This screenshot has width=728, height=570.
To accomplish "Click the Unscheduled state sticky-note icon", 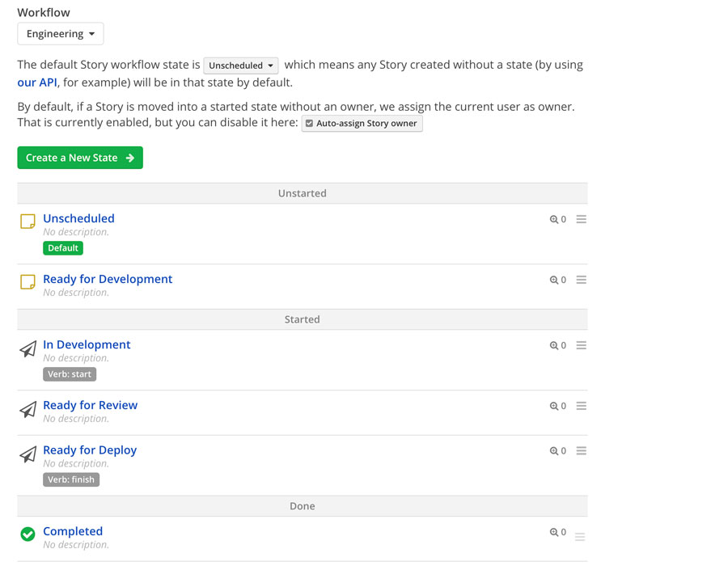I will (28, 221).
